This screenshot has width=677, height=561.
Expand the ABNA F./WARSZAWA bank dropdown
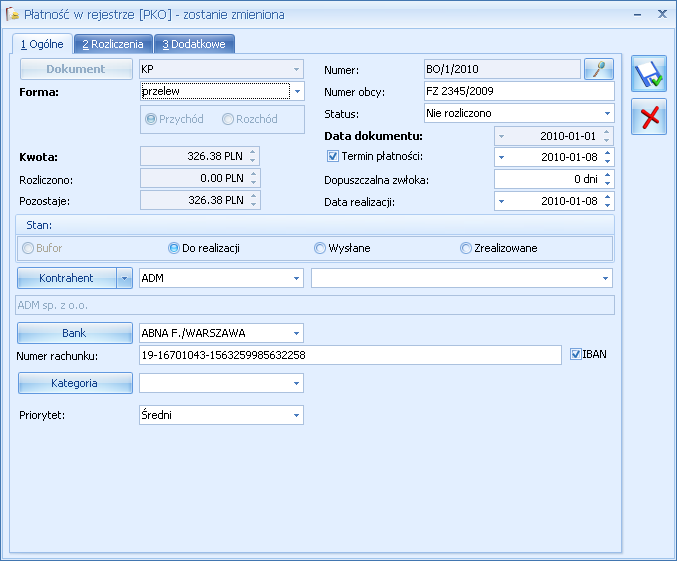[x=296, y=333]
